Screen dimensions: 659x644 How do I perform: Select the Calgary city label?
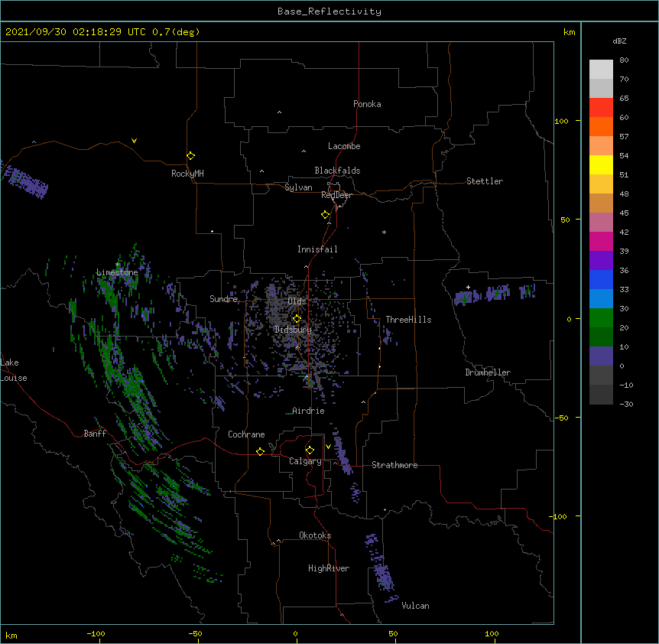[x=305, y=461]
